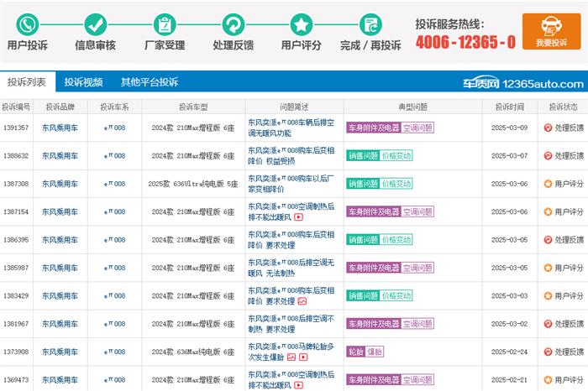Click the 处理反馈 refresh step icon
The height and width of the screenshot is (391, 588).
[x=234, y=24]
